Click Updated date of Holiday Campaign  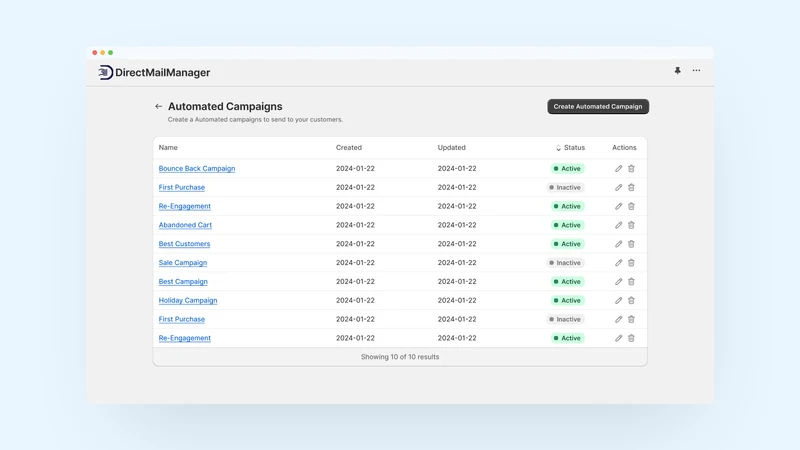(457, 301)
